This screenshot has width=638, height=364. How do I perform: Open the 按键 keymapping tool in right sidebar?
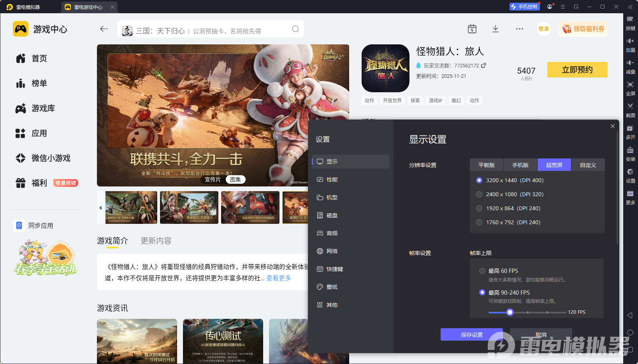630,23
